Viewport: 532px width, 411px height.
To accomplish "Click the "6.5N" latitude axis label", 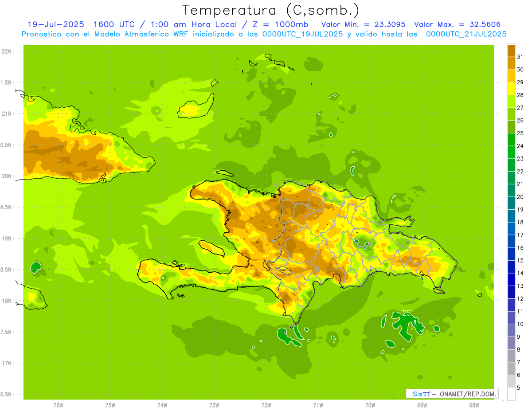I will click(x=6, y=394).
